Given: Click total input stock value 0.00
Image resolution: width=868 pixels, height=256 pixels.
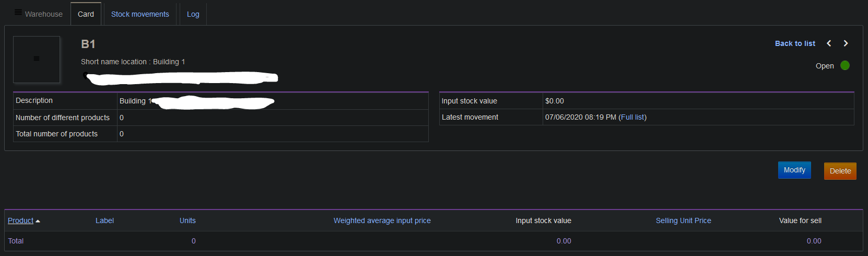Looking at the screenshot, I should [x=564, y=241].
